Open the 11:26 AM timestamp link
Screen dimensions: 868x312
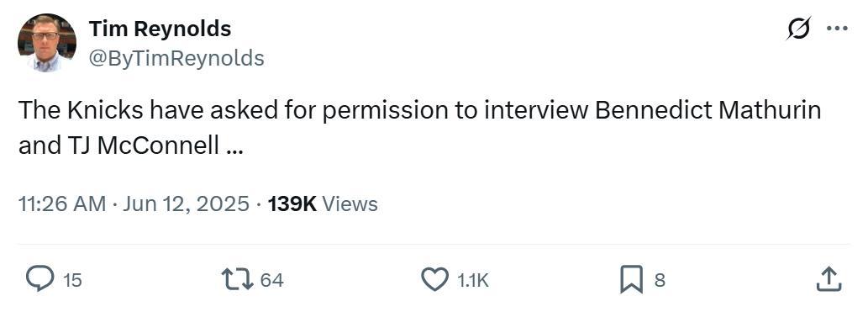[x=62, y=204]
